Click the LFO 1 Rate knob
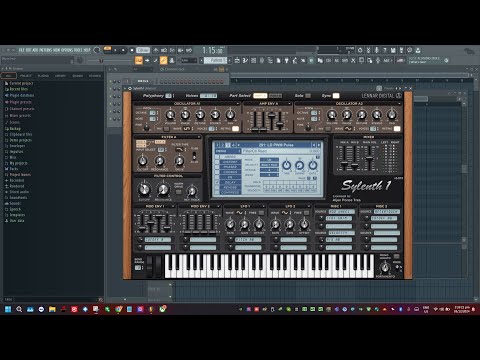 (230, 224)
